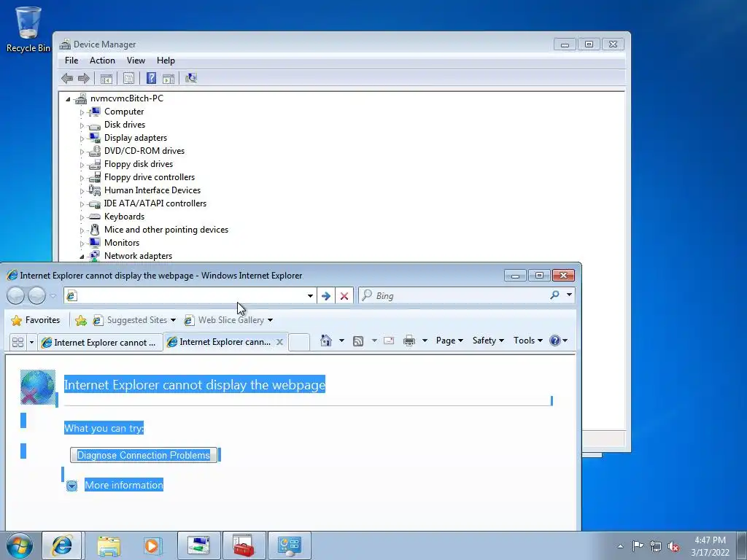Screen dimensions: 747x560
Task: Click Internet Explorer Back button
Action: click(15, 296)
